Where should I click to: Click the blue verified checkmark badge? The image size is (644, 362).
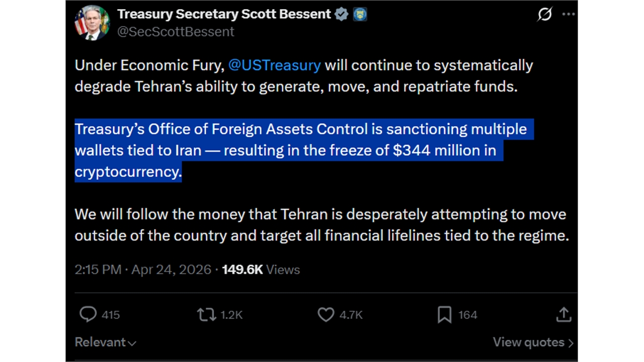pos(342,14)
